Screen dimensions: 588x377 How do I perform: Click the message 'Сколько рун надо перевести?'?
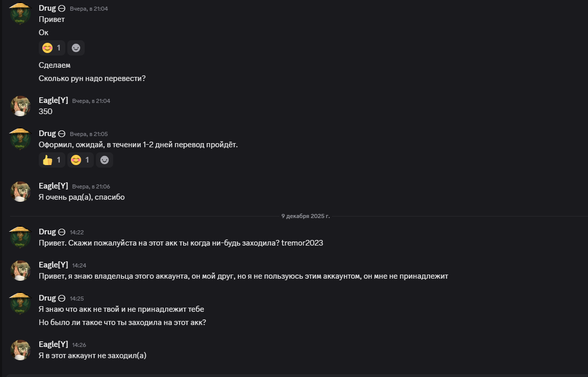tap(92, 78)
